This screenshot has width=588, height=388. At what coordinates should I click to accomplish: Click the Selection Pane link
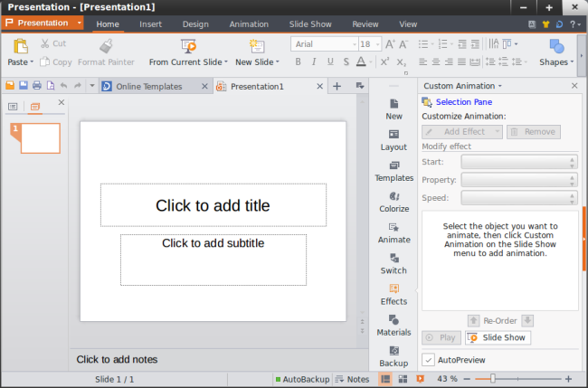[x=464, y=102]
